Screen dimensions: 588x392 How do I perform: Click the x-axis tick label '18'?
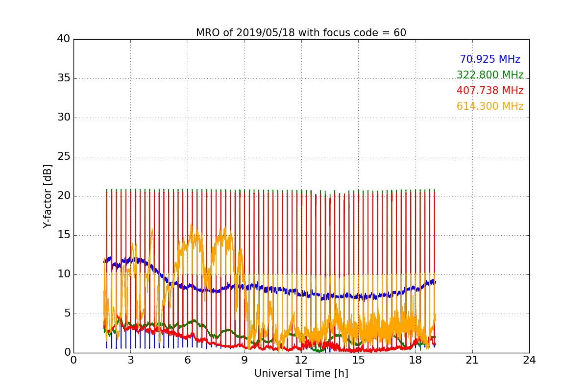(415, 360)
